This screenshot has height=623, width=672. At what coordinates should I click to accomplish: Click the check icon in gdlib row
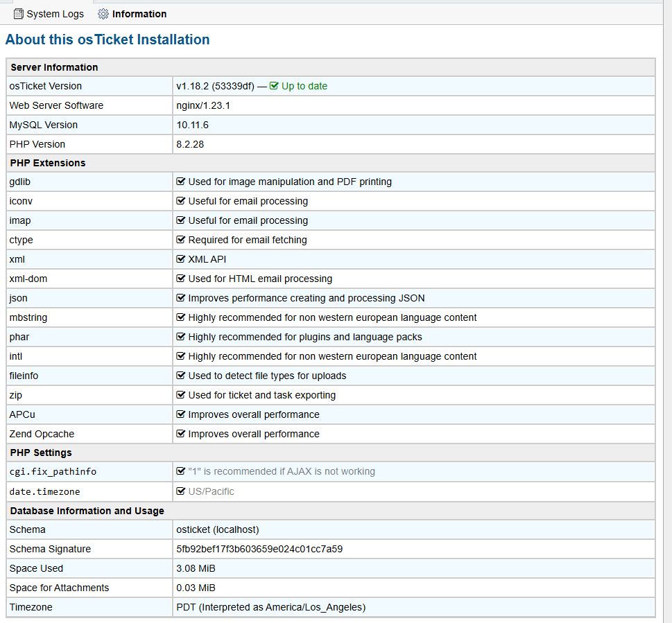(180, 182)
